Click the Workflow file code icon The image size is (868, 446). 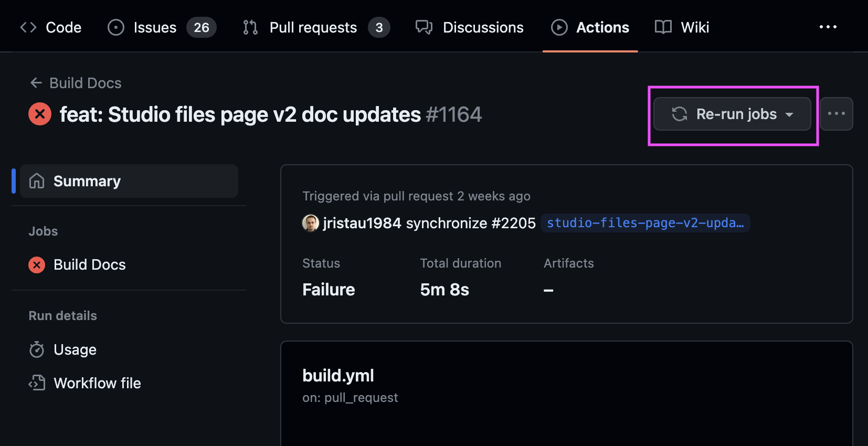click(37, 383)
